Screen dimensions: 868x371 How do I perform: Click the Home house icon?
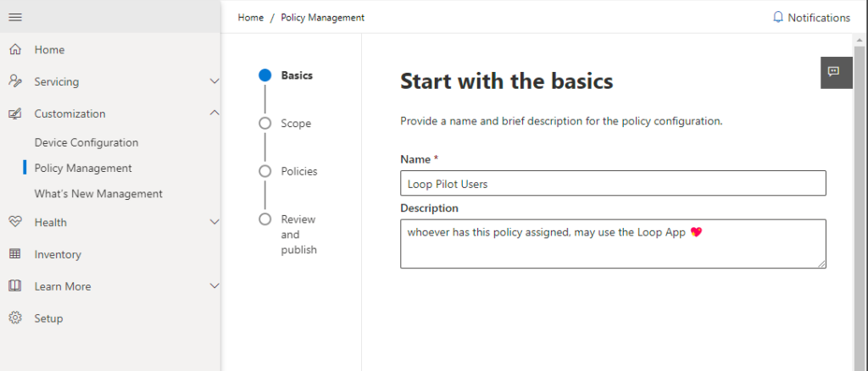point(15,50)
